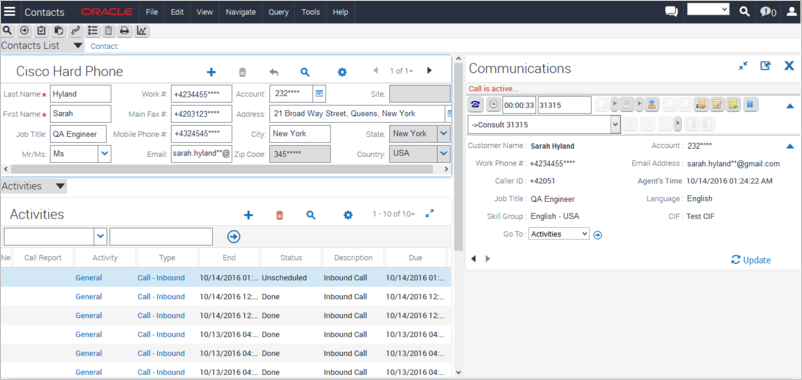Add new activity with plus icon

point(249,215)
